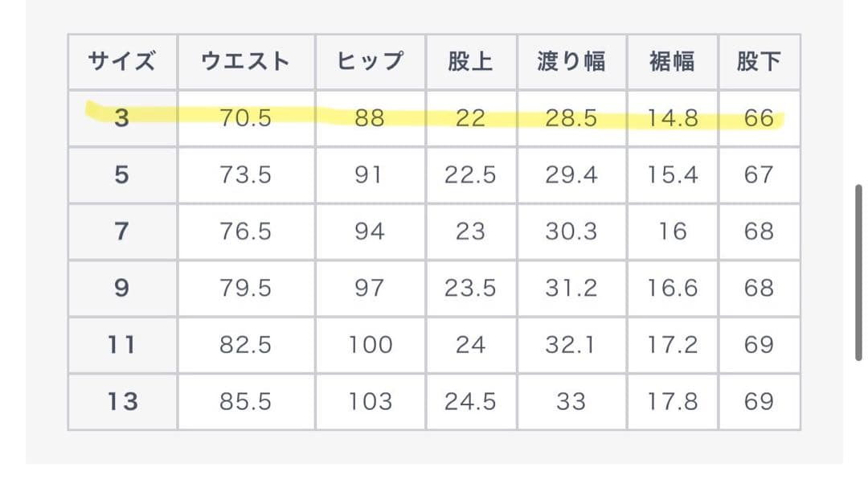Image resolution: width=868 pixels, height=488 pixels.
Task: Click the 股下 column header
Action: [759, 62]
